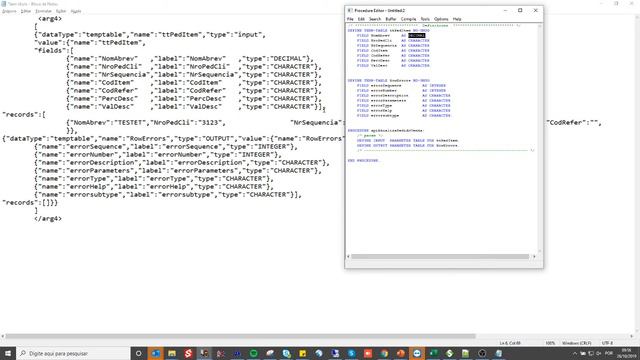This screenshot has width=640, height=360.
Task: Open the Windows Start menu
Action: click(8, 353)
